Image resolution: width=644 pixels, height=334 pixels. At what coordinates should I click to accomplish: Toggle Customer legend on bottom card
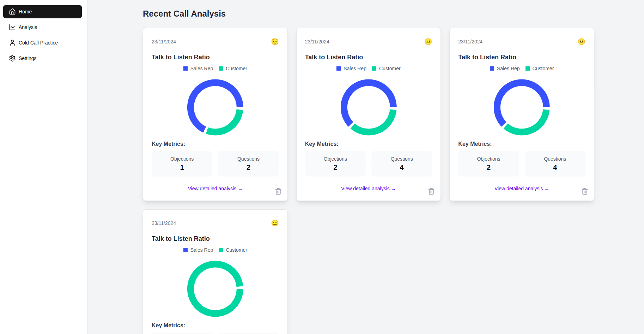233,250
